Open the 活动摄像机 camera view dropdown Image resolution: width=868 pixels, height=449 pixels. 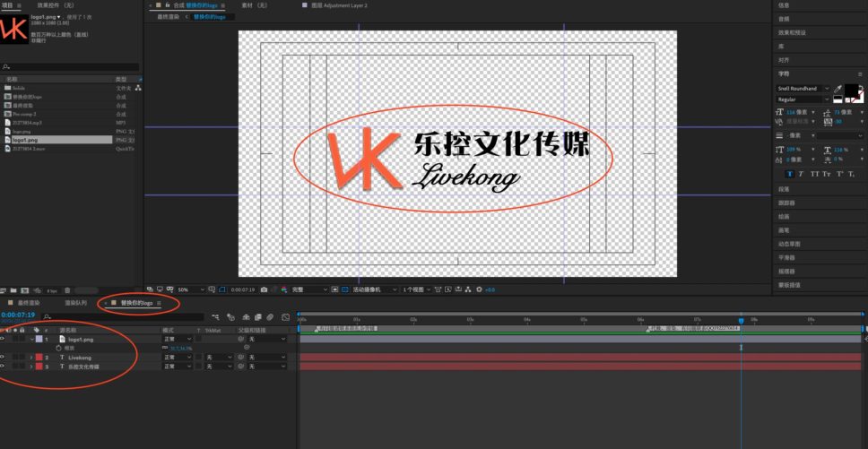point(374,289)
